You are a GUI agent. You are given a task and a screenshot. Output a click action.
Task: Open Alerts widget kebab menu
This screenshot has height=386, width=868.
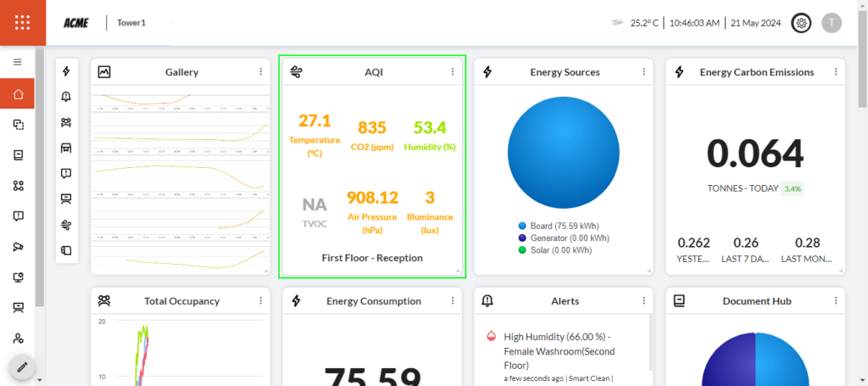tap(645, 300)
